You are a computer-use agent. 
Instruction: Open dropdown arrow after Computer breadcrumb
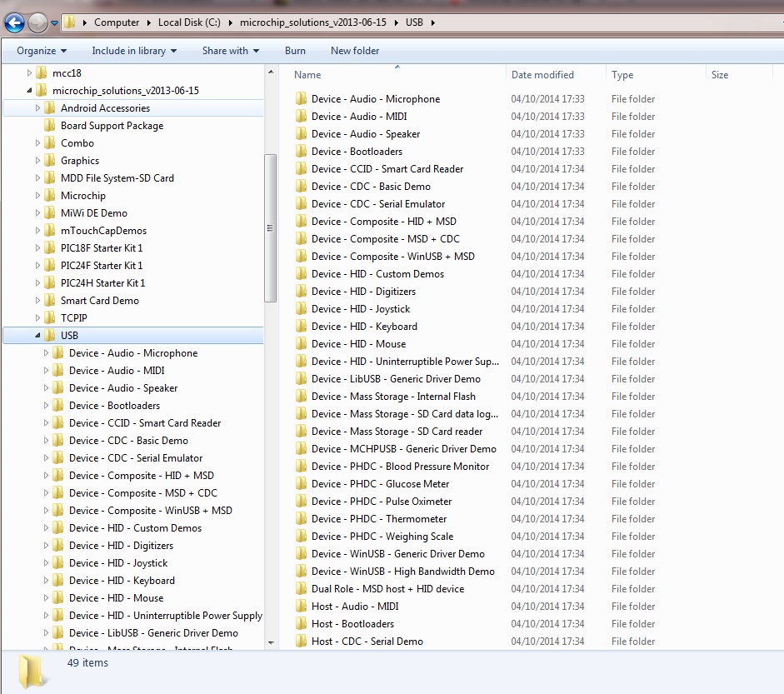pos(148,22)
